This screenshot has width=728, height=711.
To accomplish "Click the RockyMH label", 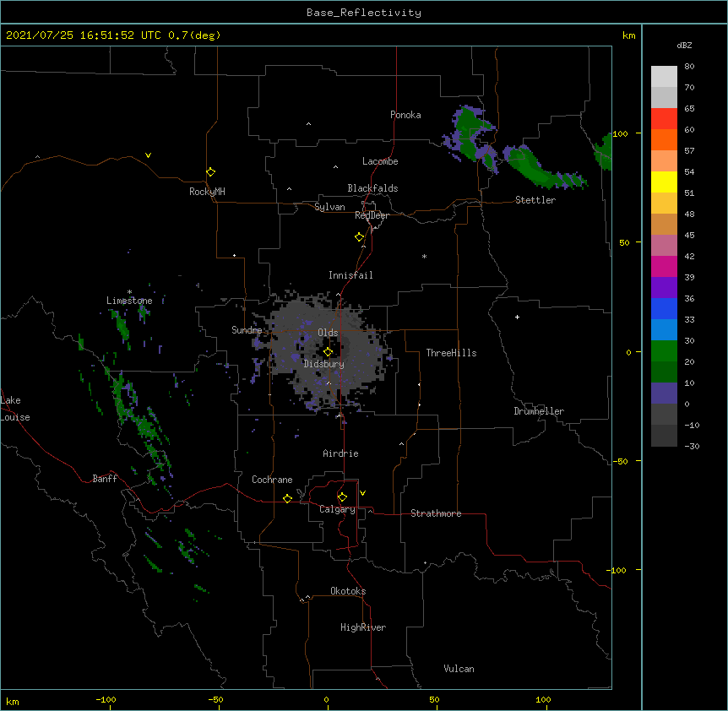I will coord(207,192).
